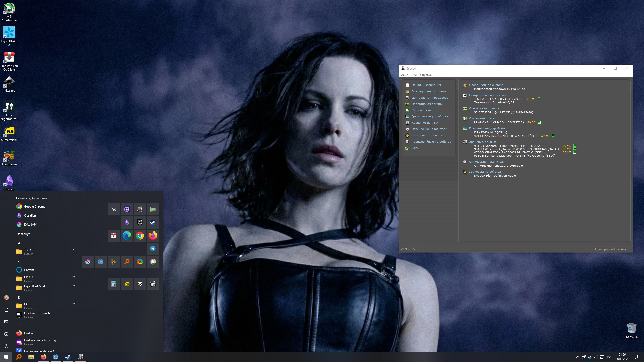The height and width of the screenshot is (362, 644).
Task: Toggle the Start menu hamburger button
Action: pos(6,198)
